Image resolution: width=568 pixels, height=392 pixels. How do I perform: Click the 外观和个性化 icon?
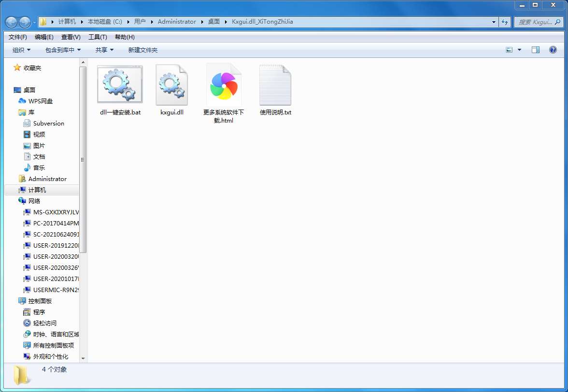(x=27, y=356)
